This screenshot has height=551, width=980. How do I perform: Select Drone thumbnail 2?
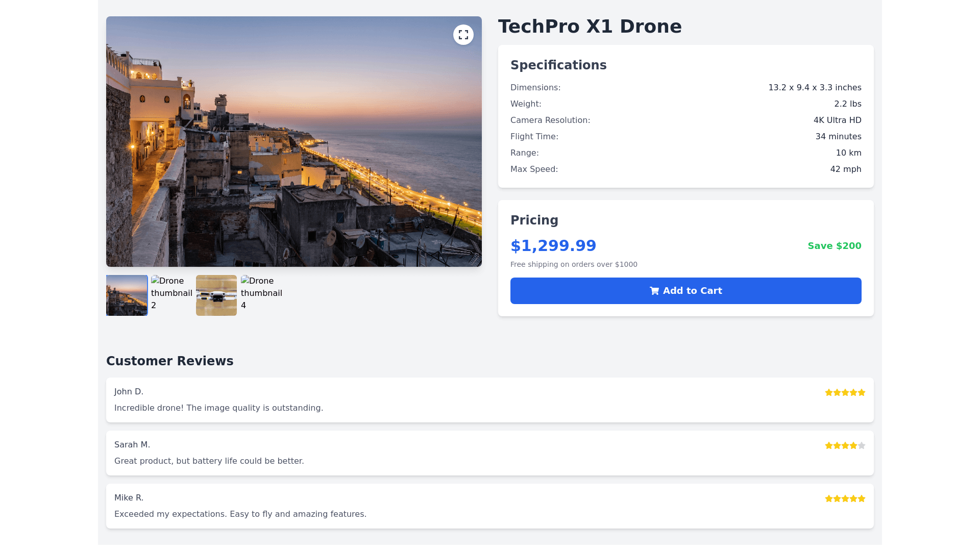pos(171,293)
